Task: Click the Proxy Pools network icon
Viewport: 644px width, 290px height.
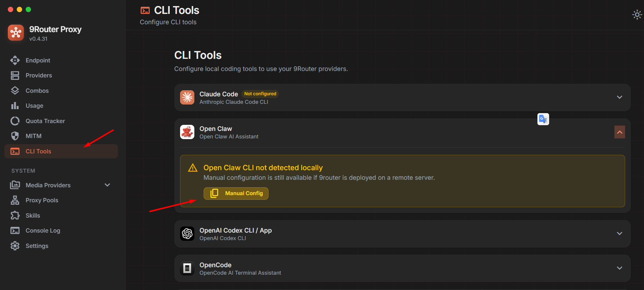Action: [15, 200]
